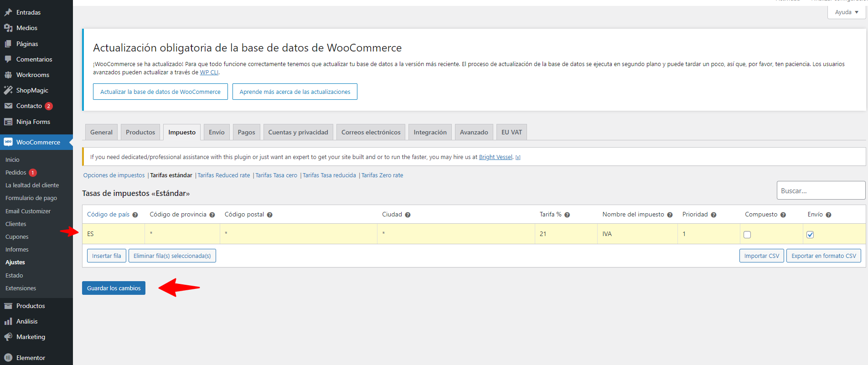Click help icon next to Ciudad
This screenshot has height=365, width=868.
tap(408, 215)
